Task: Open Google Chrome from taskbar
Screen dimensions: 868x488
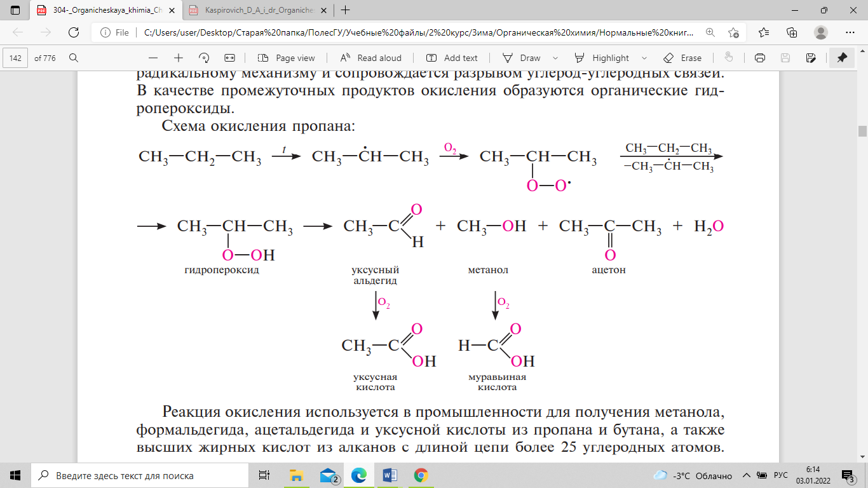Action: coord(421,475)
